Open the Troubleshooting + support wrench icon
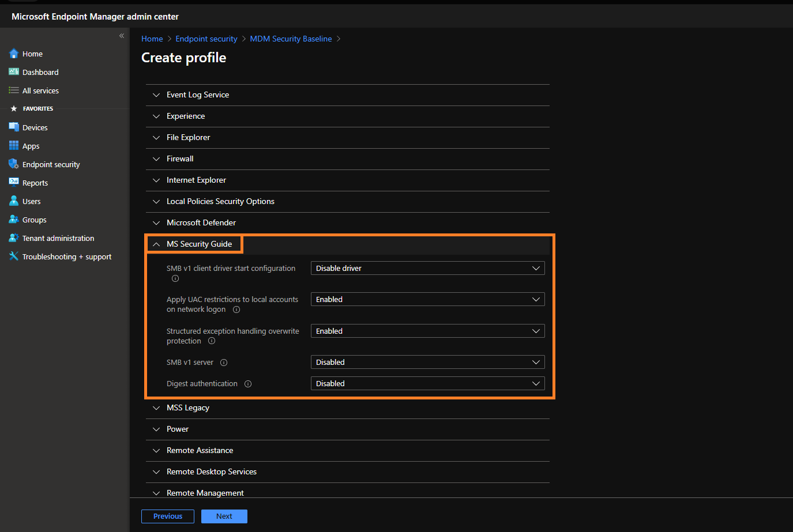Image resolution: width=793 pixels, height=532 pixels. click(14, 256)
